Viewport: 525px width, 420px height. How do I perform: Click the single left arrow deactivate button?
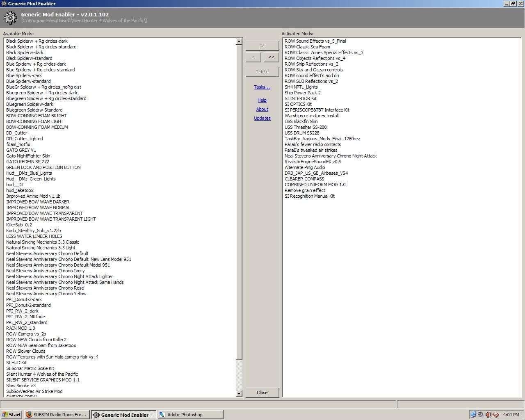click(x=253, y=57)
